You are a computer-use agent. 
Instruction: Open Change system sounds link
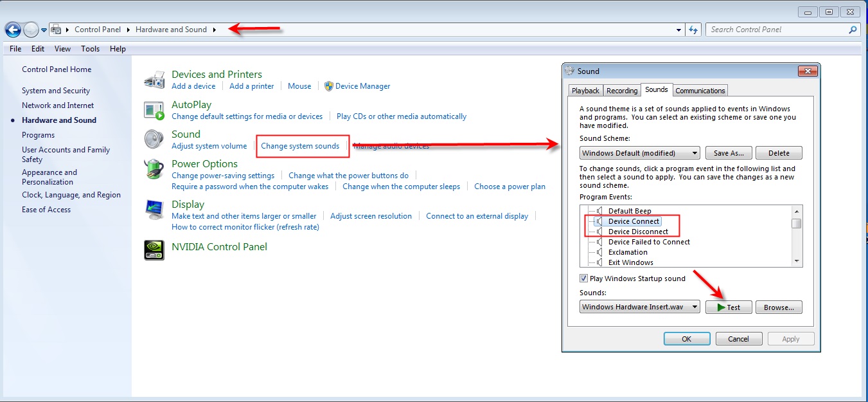[x=300, y=146]
